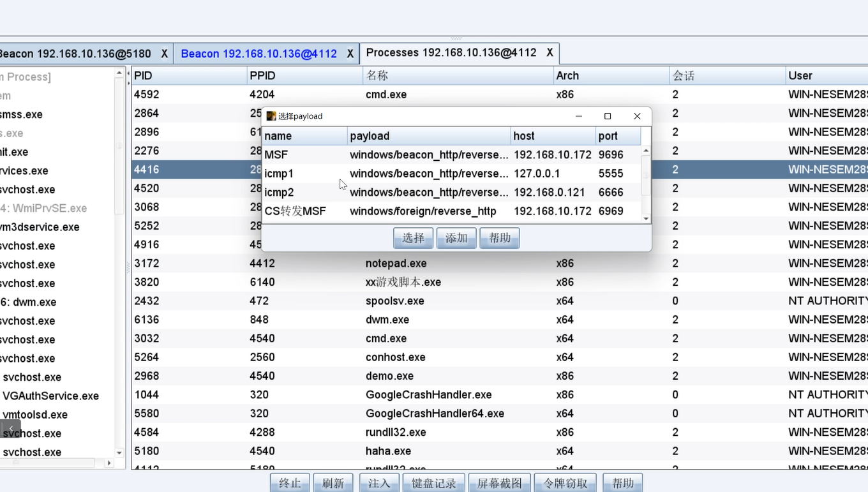Click the payload dialog title icon
Viewport: 868px width, 492px height.
click(x=271, y=116)
